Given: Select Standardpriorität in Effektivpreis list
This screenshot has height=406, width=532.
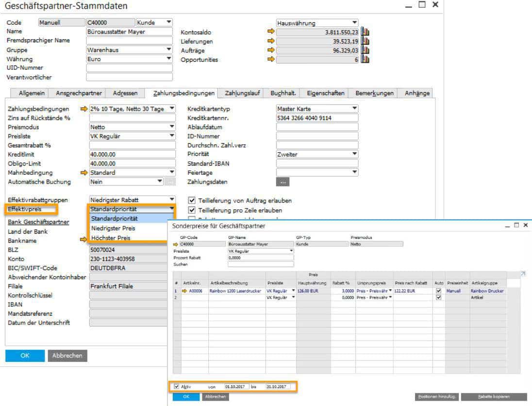Looking at the screenshot, I should pos(132,219).
